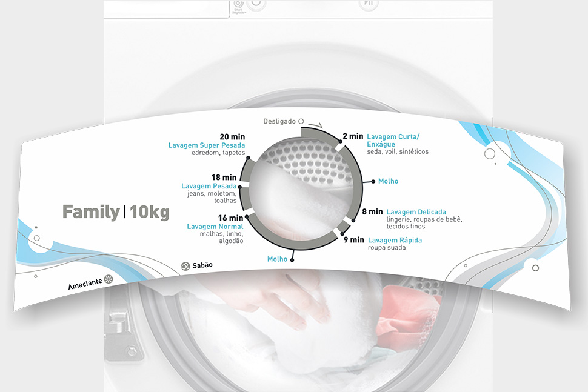
Task: Click the Family 10kg model text
Action: coord(116,212)
